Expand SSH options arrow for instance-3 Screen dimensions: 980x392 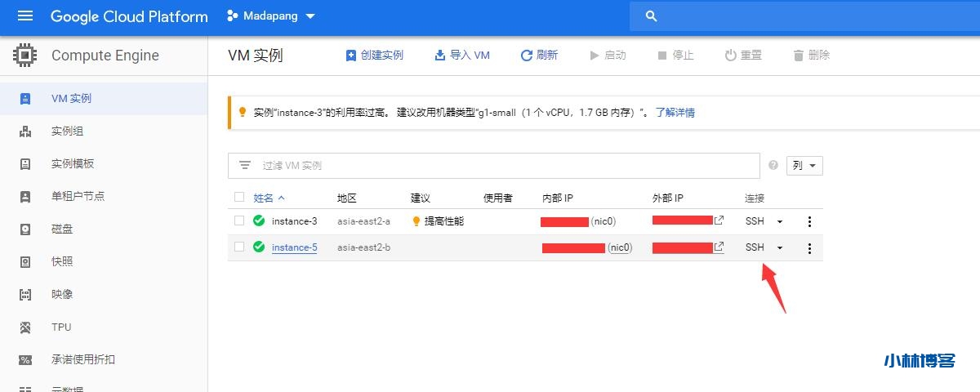(x=780, y=221)
